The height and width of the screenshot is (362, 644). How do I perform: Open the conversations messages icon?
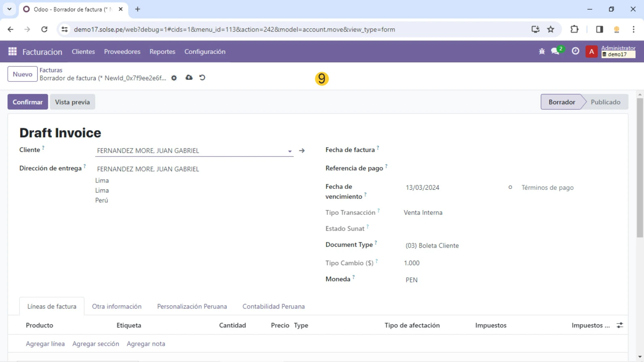[555, 51]
